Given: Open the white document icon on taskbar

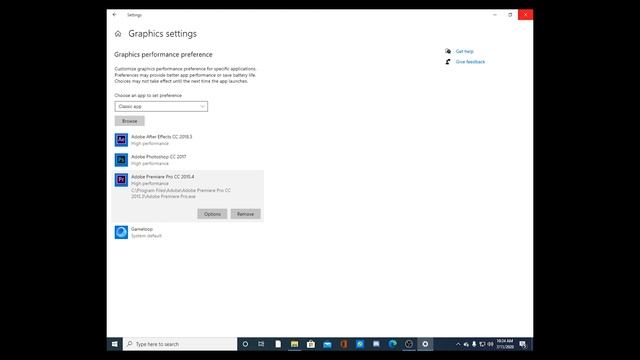Looking at the screenshot, I should pyautogui.click(x=278, y=344).
